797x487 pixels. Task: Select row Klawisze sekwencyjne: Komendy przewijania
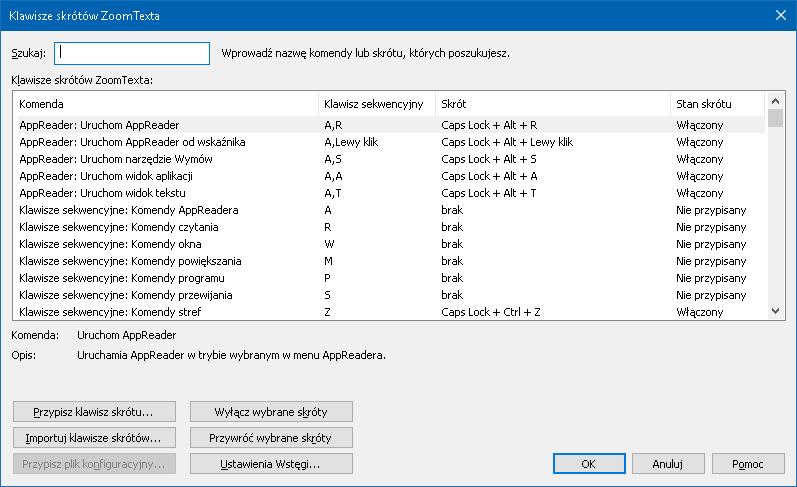click(x=389, y=295)
